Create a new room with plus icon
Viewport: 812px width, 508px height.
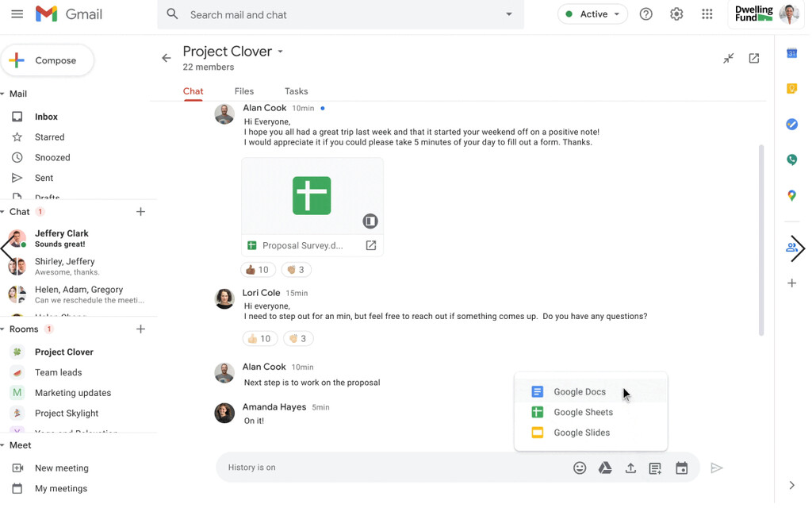(140, 329)
